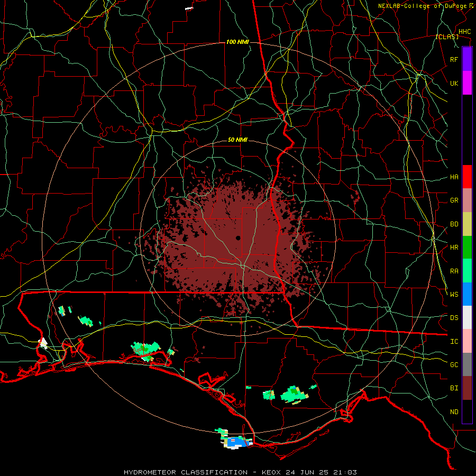Screen dimensions: 476x476
Task: Click the HHC product label
Action: coord(464,32)
